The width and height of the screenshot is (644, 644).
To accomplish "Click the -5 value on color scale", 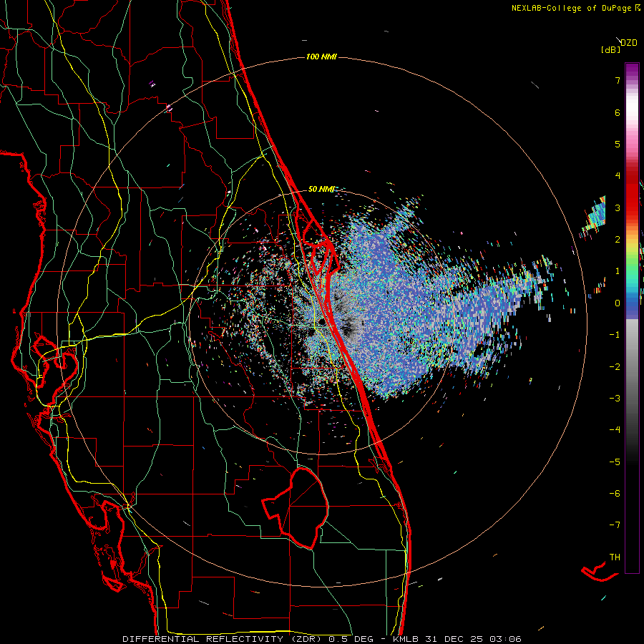I will click(x=615, y=462).
